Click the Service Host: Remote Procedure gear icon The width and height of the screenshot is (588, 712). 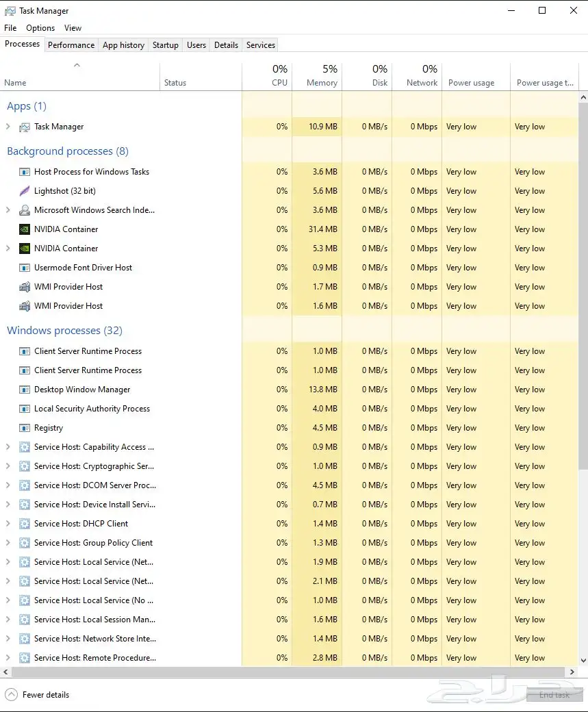25,657
